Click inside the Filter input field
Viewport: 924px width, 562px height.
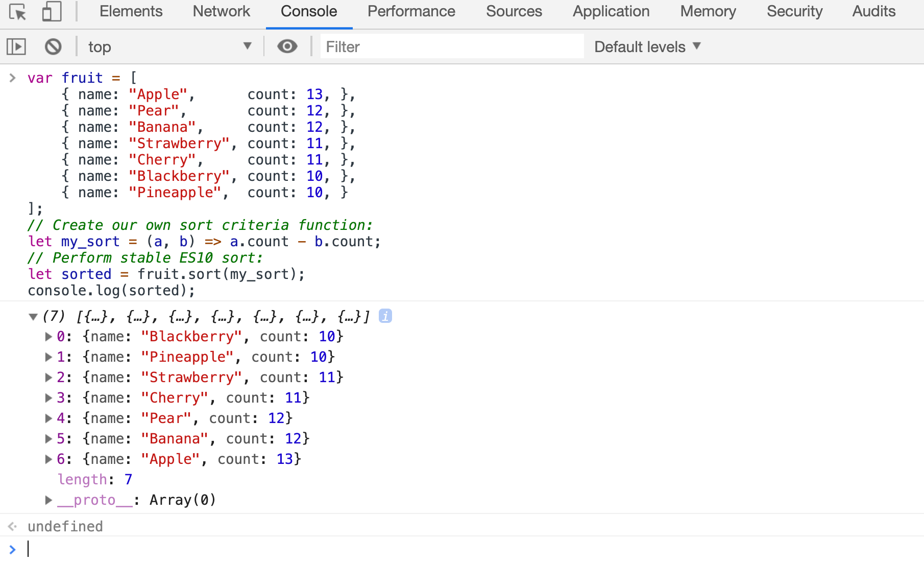click(452, 47)
